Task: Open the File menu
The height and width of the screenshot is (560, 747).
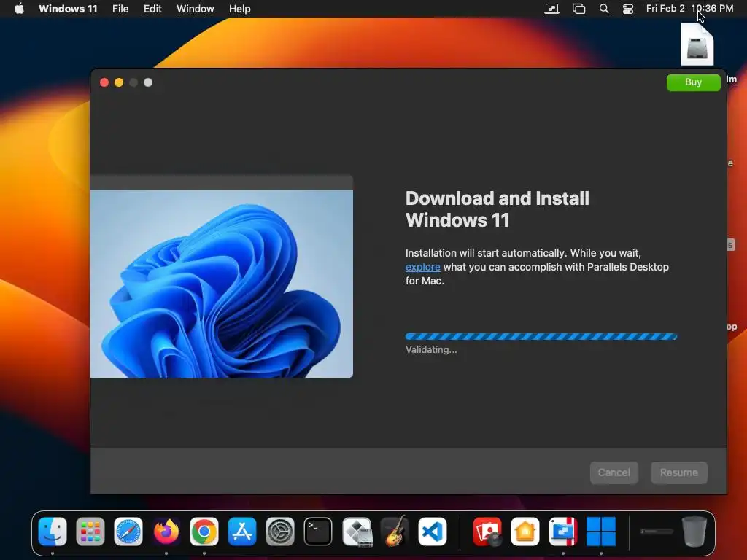Action: click(120, 9)
